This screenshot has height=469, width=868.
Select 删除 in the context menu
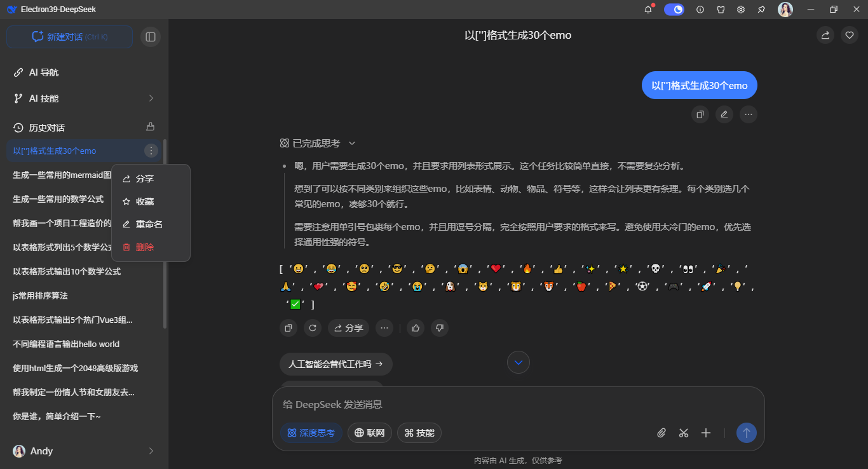click(144, 247)
